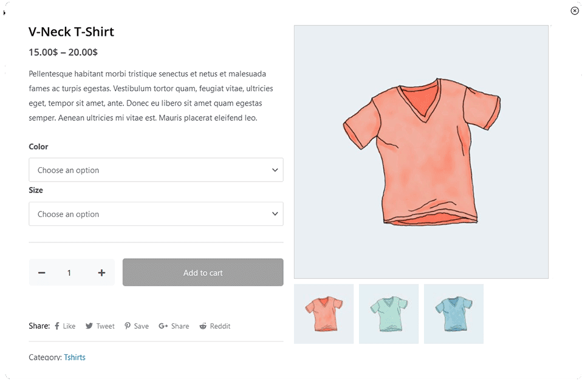Screen dimensions: 588x381
Task: Increase quantity with the plus button
Action: (101, 273)
